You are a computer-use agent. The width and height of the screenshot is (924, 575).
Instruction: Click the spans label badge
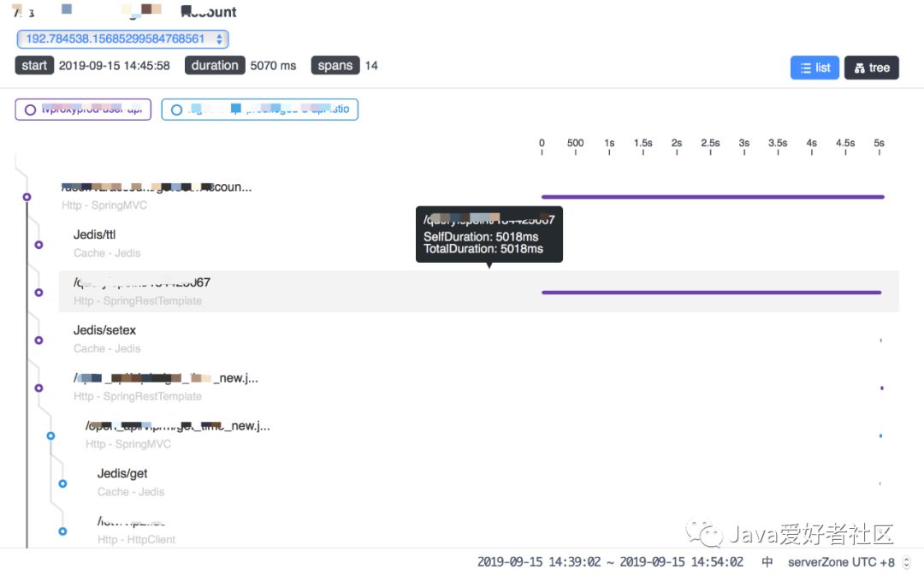[335, 65]
